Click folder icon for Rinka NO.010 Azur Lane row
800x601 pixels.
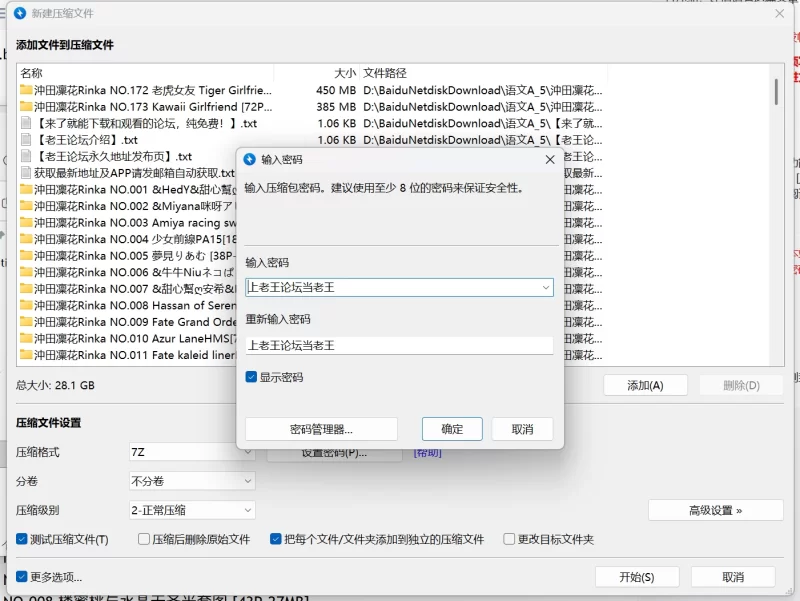26,338
